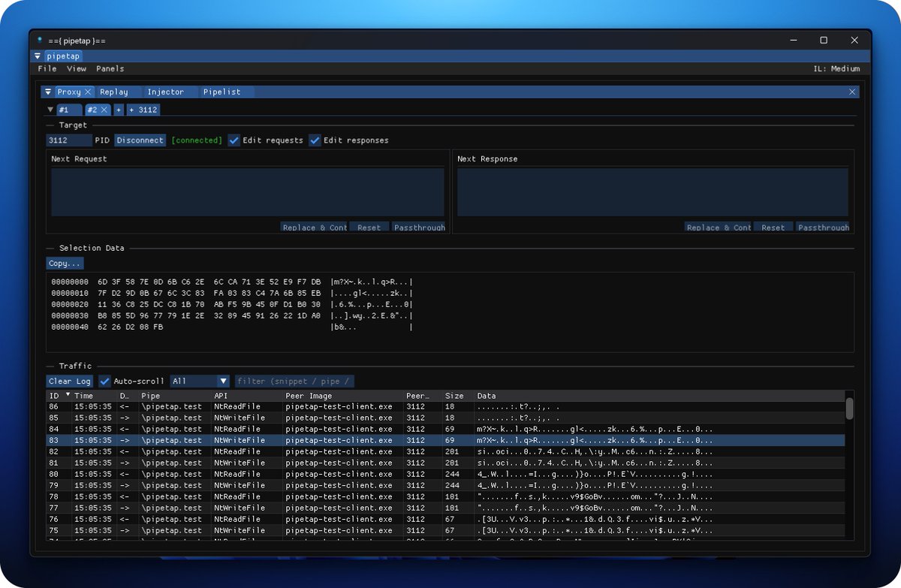Open the pipetap window dock menu triangle
This screenshot has height=588, width=901.
click(38, 56)
